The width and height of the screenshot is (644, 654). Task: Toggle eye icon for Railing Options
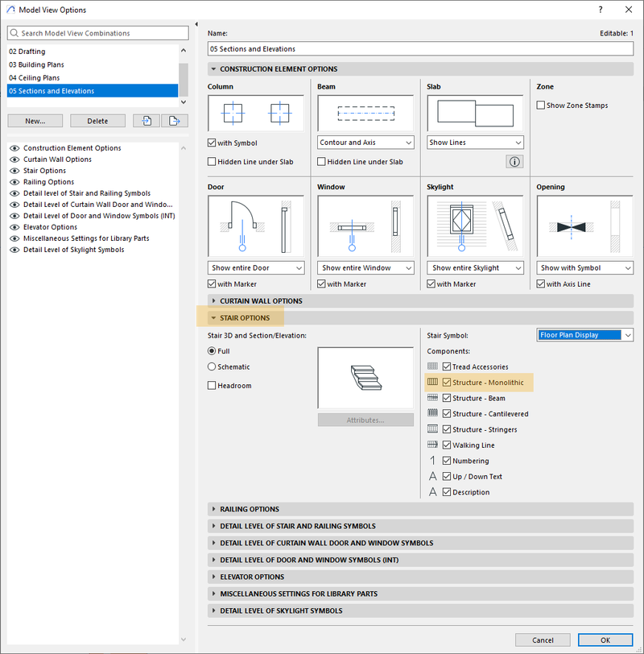click(14, 182)
